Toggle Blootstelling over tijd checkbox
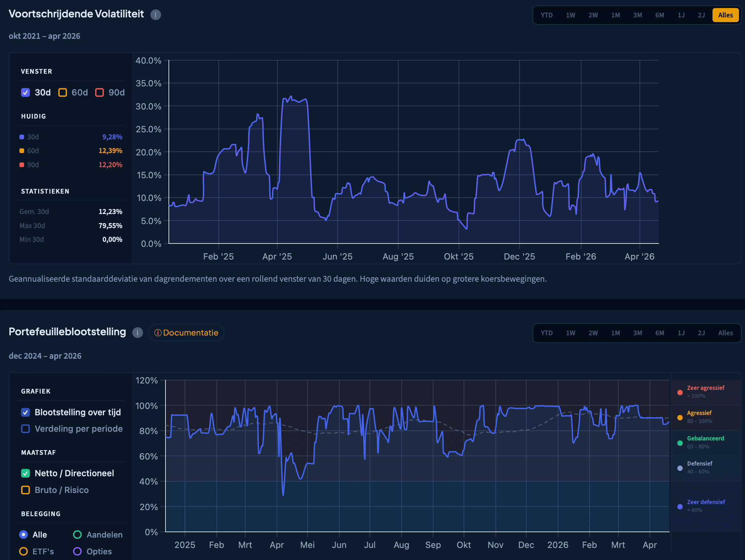Viewport: 745px width, 560px height. [25, 412]
